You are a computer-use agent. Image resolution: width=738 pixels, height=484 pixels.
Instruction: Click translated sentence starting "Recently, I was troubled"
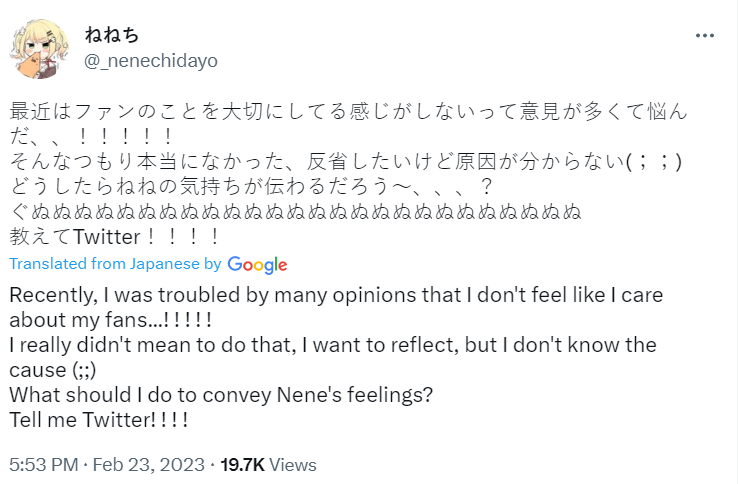pyautogui.click(x=336, y=297)
